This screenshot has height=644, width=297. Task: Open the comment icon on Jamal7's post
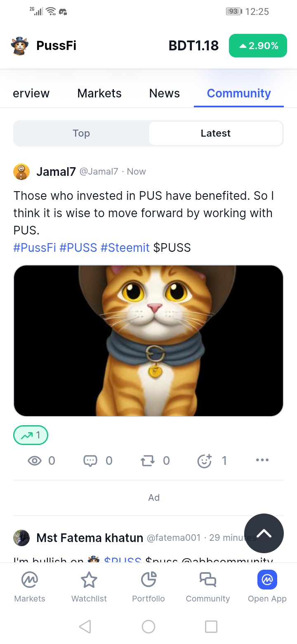[x=90, y=460]
